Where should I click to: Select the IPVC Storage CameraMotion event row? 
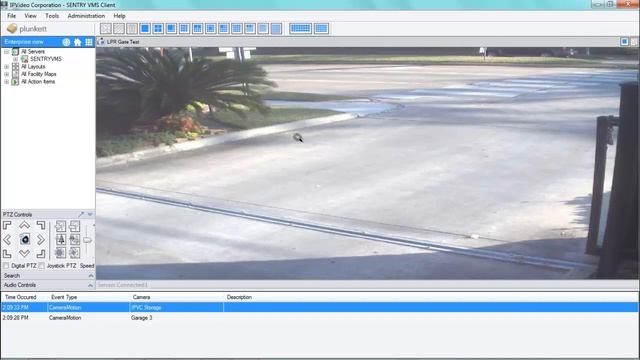(320, 307)
